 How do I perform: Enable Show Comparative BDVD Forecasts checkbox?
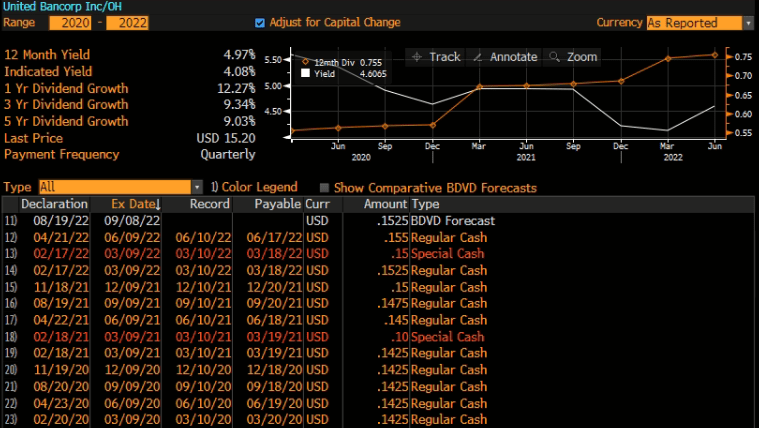pyautogui.click(x=324, y=188)
